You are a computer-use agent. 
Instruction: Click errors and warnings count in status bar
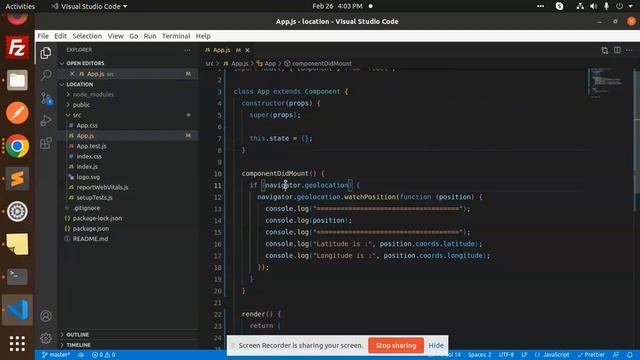103,355
